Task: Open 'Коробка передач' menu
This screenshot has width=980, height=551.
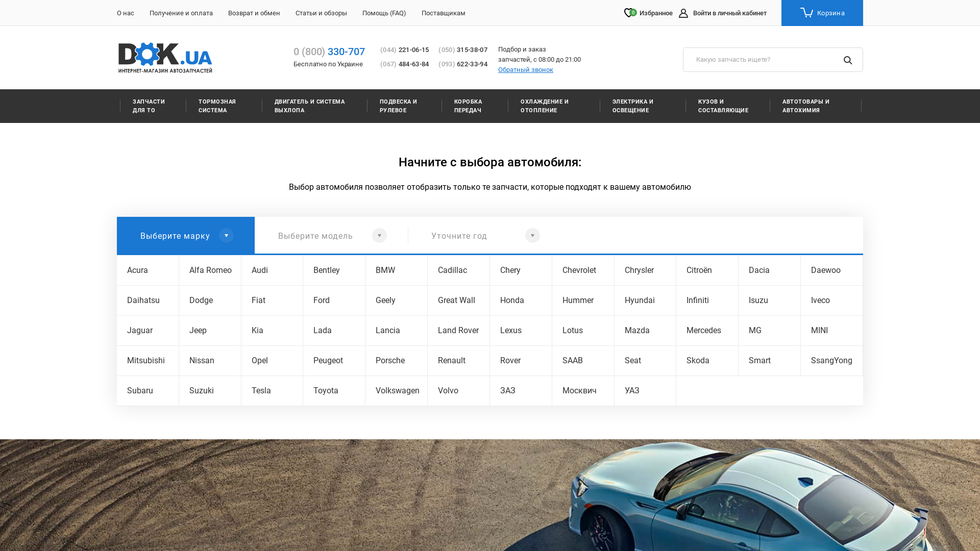Action: click(x=468, y=106)
